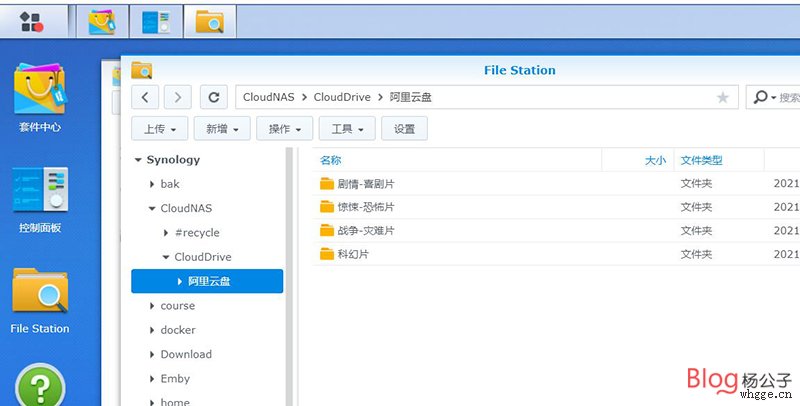This screenshot has width=800, height=406.
Task: Click folder icon of 惊悚-恐怖片
Action: (x=327, y=207)
